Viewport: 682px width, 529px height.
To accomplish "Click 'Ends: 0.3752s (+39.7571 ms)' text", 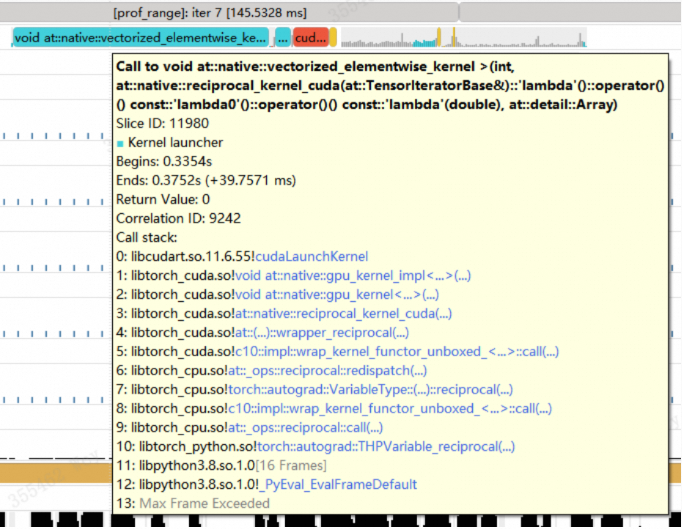I will tap(206, 180).
